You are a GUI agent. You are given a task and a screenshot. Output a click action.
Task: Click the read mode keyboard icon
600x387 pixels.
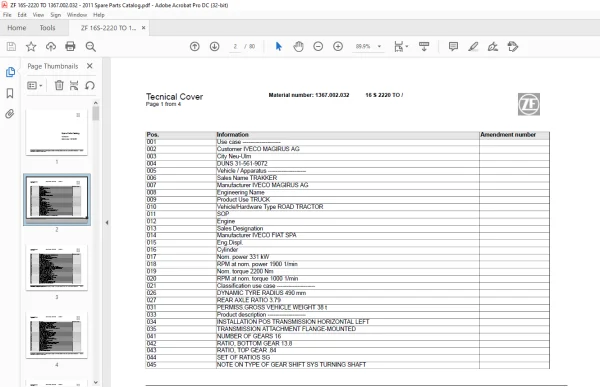pos(424,47)
